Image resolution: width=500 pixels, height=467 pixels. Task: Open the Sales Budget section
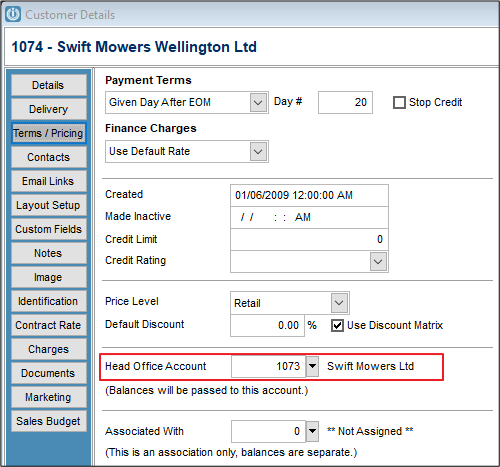pos(49,421)
